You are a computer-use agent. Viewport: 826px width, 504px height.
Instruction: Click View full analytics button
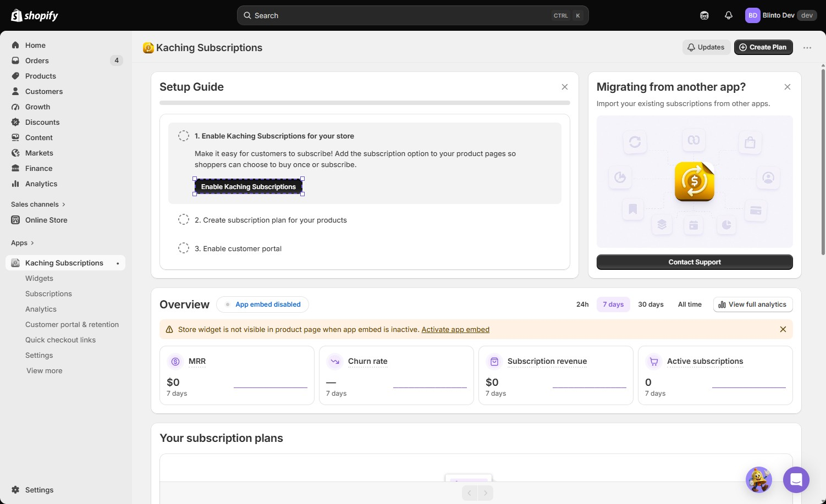tap(753, 304)
